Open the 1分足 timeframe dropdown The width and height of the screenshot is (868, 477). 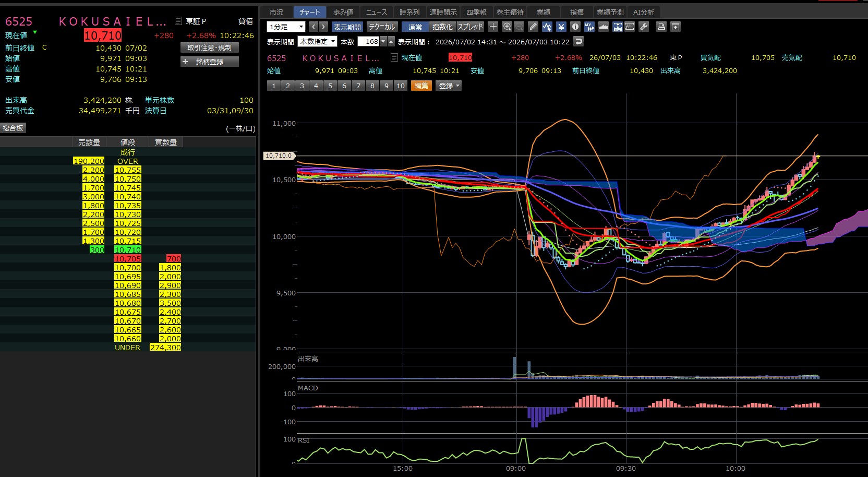[286, 27]
